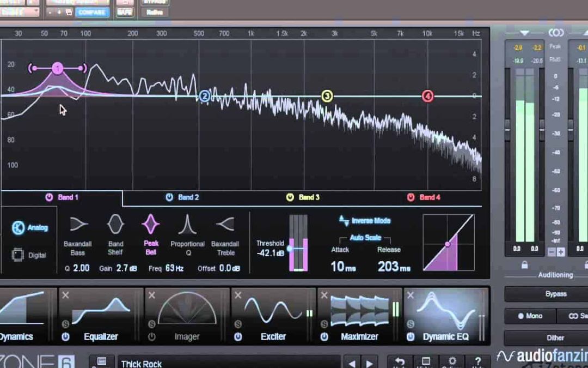Open the host dropdown at top left
This screenshot has height=368, width=588.
(19, 11)
